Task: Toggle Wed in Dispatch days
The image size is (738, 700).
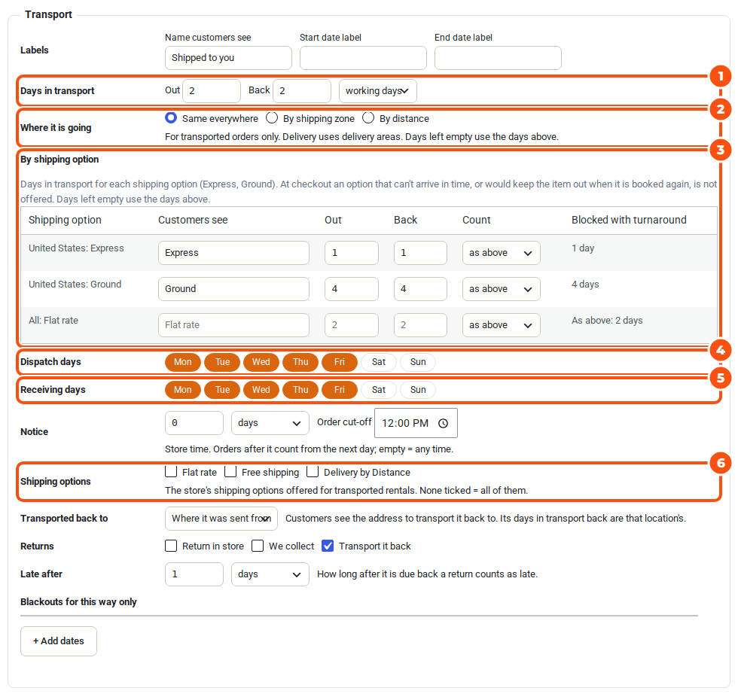Action: point(261,362)
